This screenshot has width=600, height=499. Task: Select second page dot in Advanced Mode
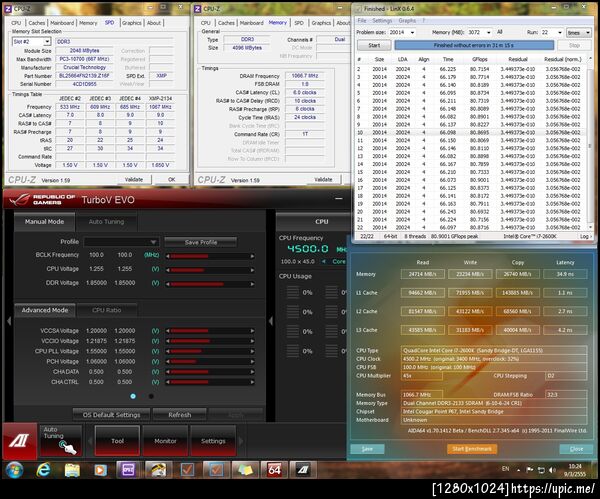(151, 396)
